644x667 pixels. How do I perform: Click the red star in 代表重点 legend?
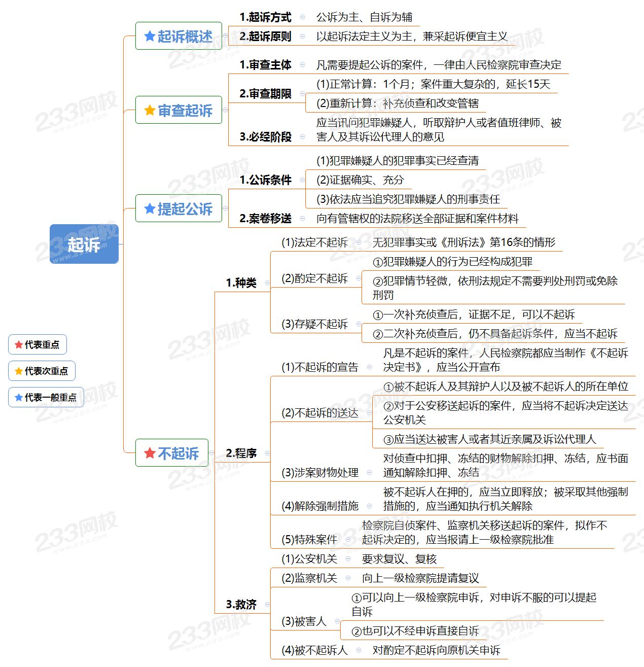pyautogui.click(x=19, y=345)
